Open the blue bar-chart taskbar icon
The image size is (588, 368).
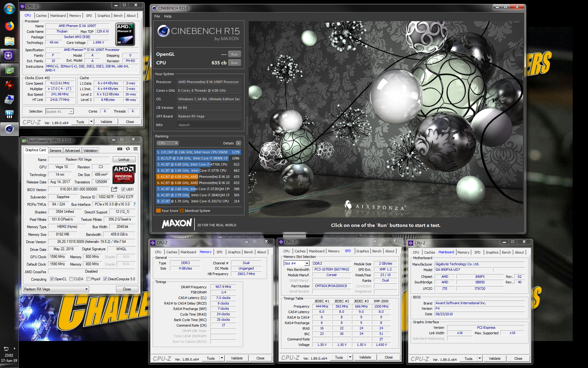point(9,114)
